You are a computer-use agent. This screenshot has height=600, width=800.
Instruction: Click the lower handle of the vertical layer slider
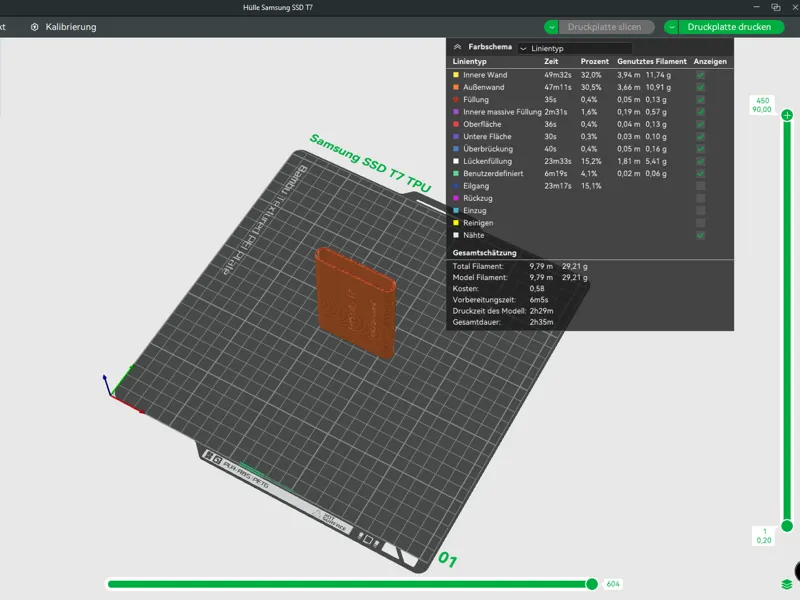(787, 526)
